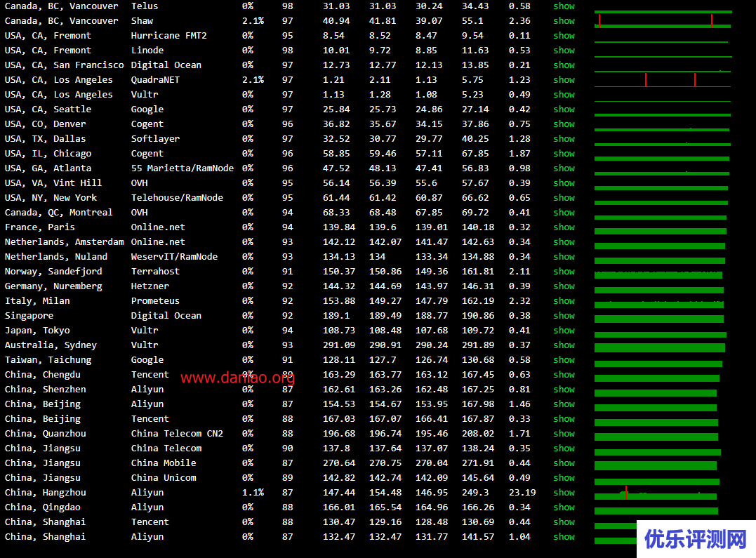
Task: Select 'USA, VA, Vint Hill' location text
Action: 53,182
